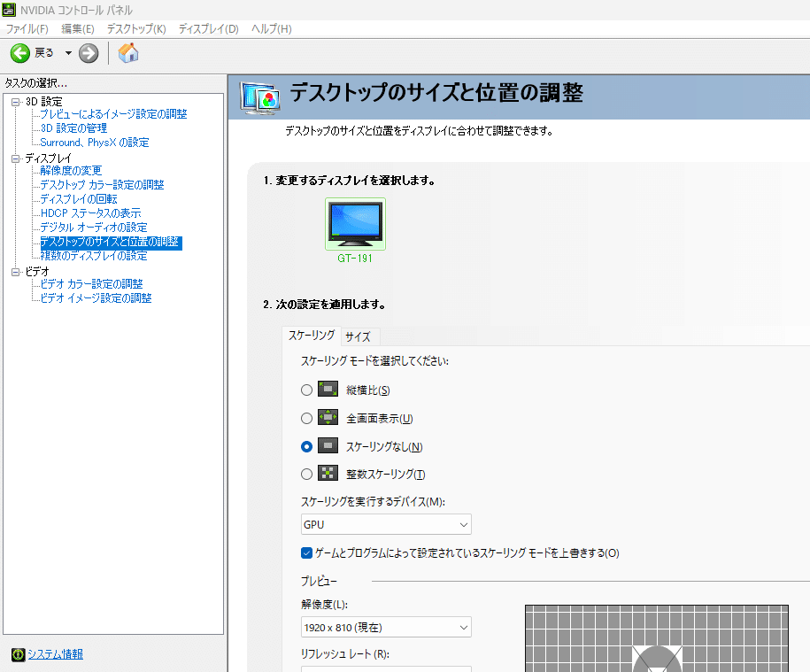Open the ファイル(F) menu
This screenshot has height=672, width=810.
pos(27,29)
